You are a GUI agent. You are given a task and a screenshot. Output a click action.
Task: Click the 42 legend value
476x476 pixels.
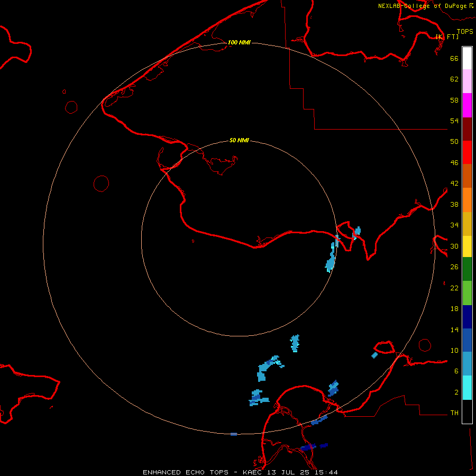[x=454, y=184]
